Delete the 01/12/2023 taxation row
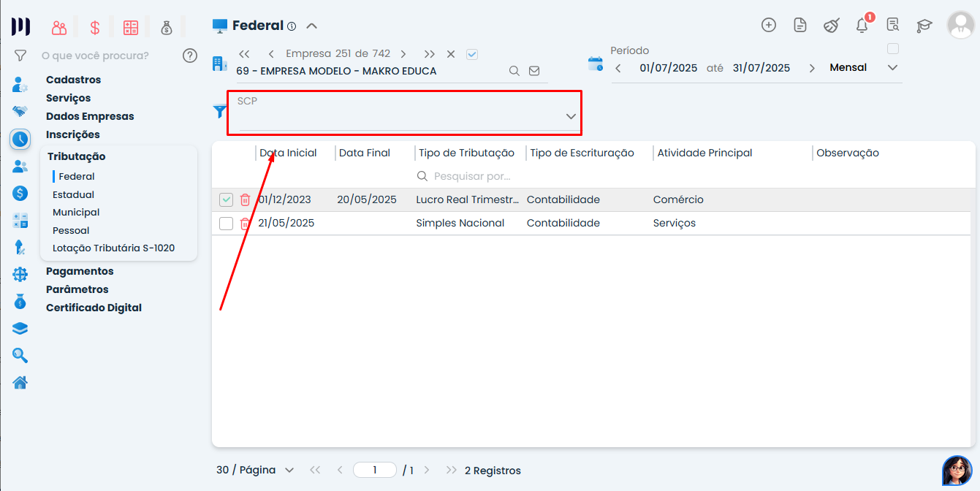Image resolution: width=980 pixels, height=491 pixels. (x=245, y=199)
